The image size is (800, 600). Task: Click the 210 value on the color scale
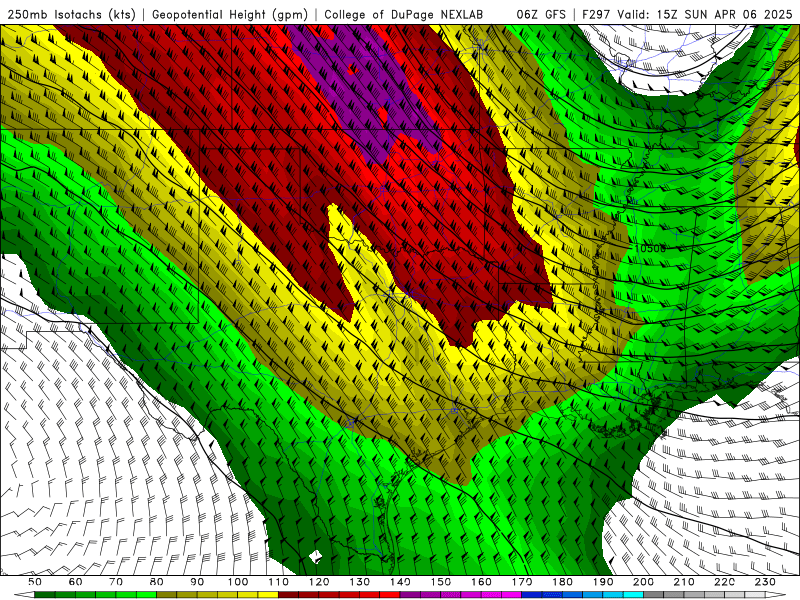tap(684, 582)
